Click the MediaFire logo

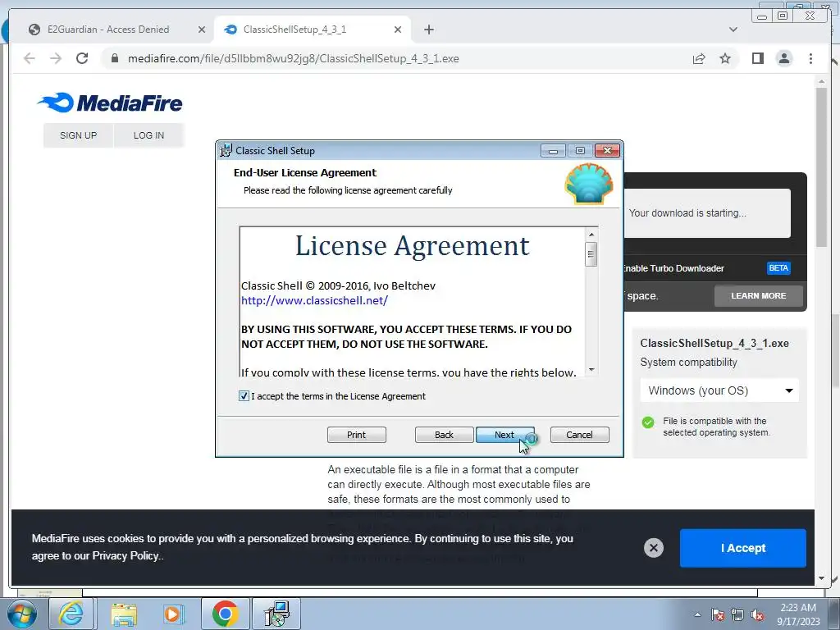(x=110, y=103)
